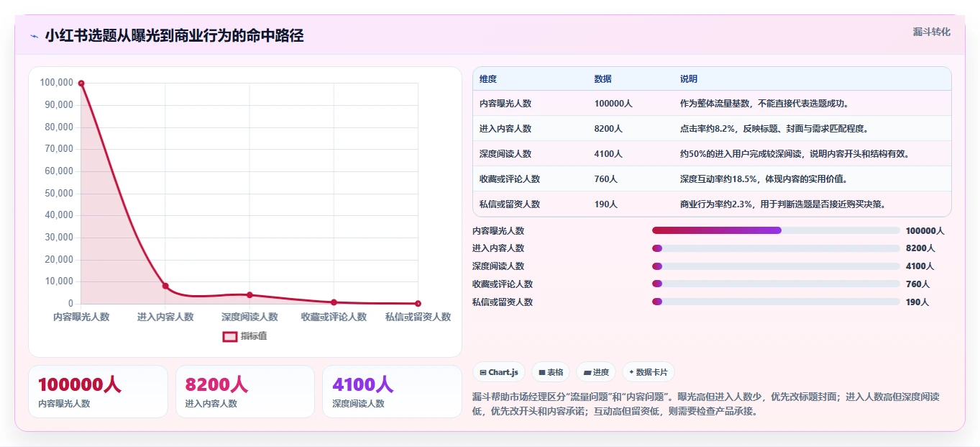Click the 内容曝光人数 progress bar
This screenshot has height=447, width=980.
776,230
